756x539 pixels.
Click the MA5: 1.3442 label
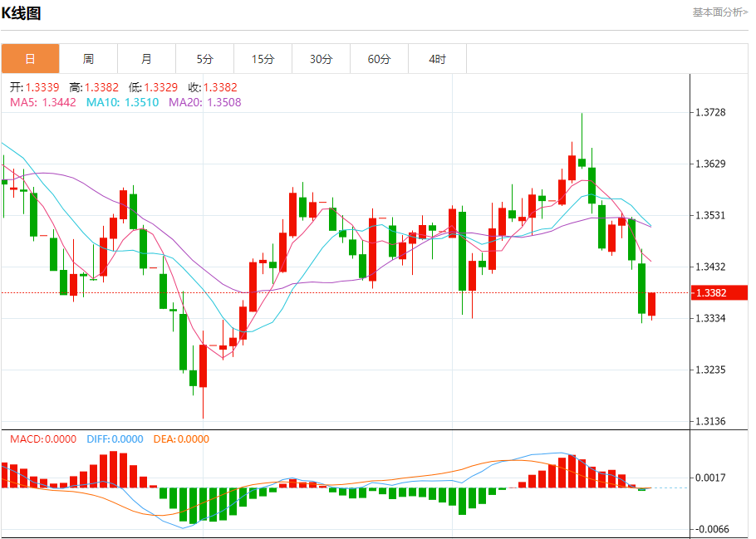point(43,102)
